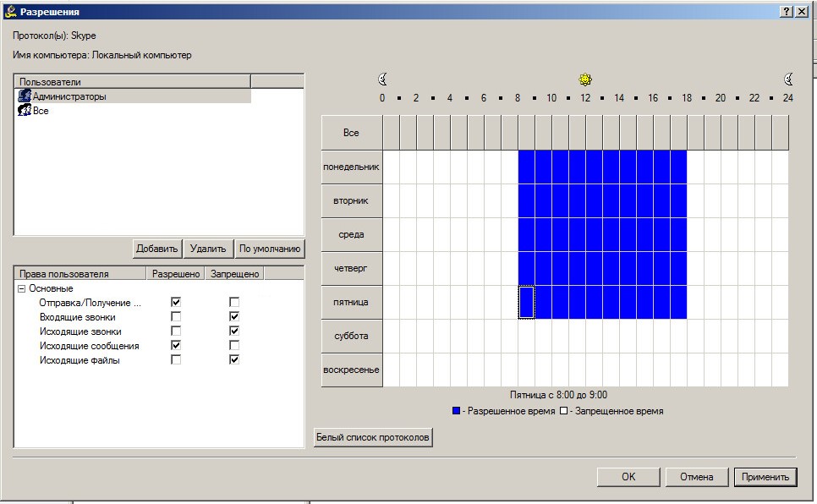817x504 pixels.
Task: Select the Администраторы group icon
Action: [25, 96]
